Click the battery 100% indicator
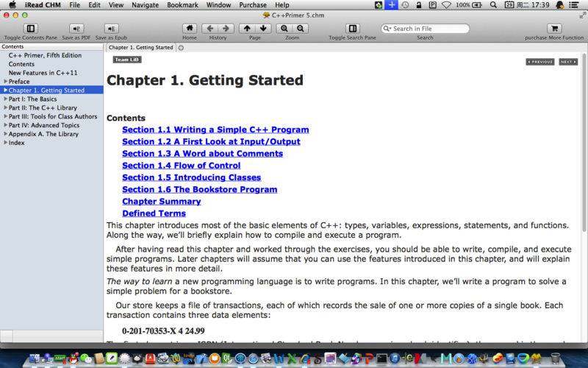The width and height of the screenshot is (588, 368). (469, 5)
